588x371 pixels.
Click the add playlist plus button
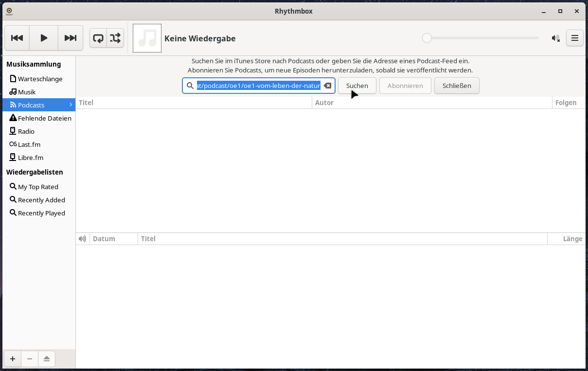coord(13,359)
